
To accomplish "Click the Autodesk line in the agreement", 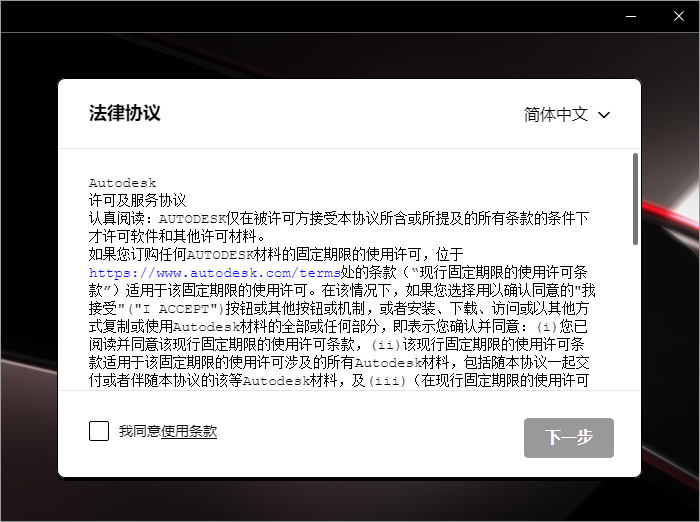I will [122, 183].
